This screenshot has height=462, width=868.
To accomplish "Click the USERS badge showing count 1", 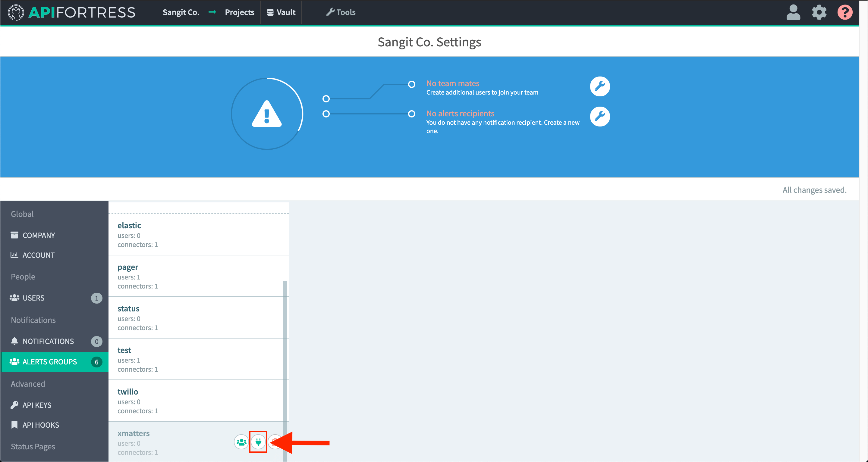I will tap(96, 298).
